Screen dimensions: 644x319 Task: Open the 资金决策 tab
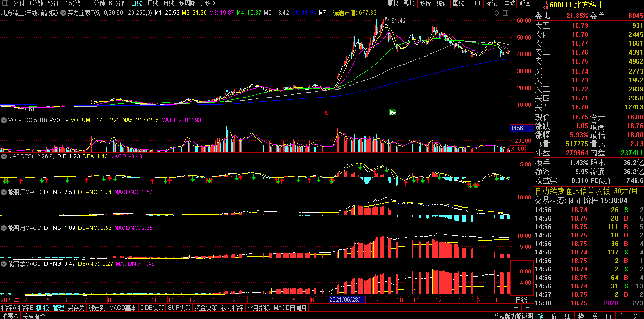coord(206,308)
